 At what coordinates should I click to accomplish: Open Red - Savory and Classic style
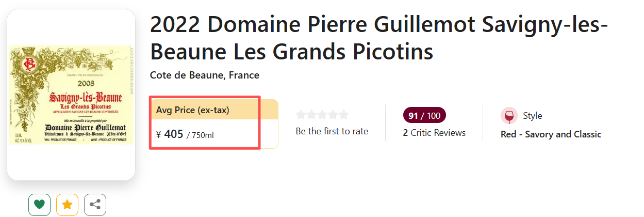pos(551,134)
